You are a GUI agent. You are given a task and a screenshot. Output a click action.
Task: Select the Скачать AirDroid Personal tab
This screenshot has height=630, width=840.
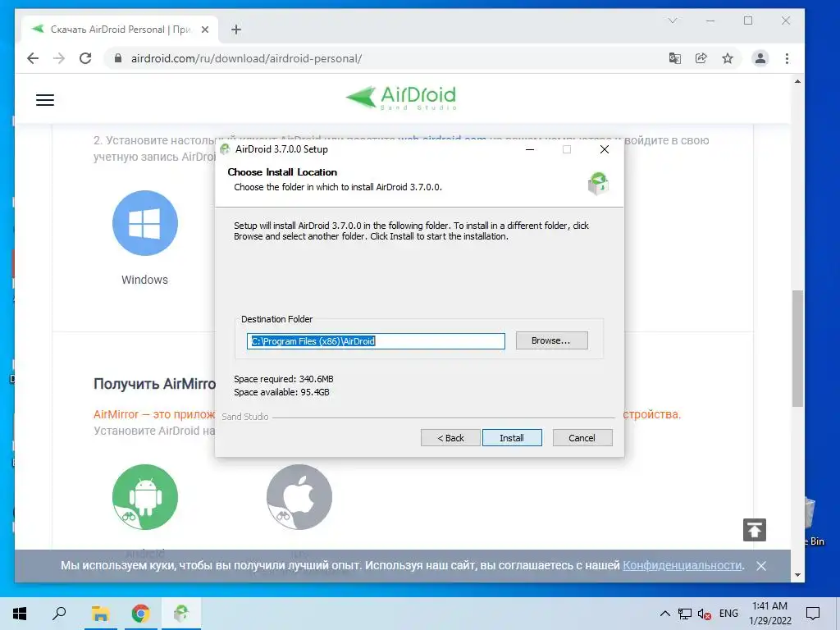pyautogui.click(x=120, y=30)
